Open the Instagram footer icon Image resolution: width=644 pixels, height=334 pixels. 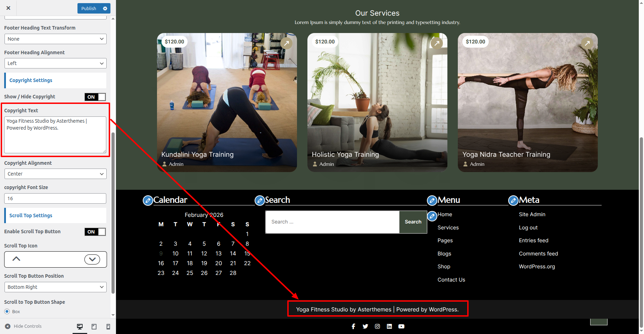tap(377, 326)
